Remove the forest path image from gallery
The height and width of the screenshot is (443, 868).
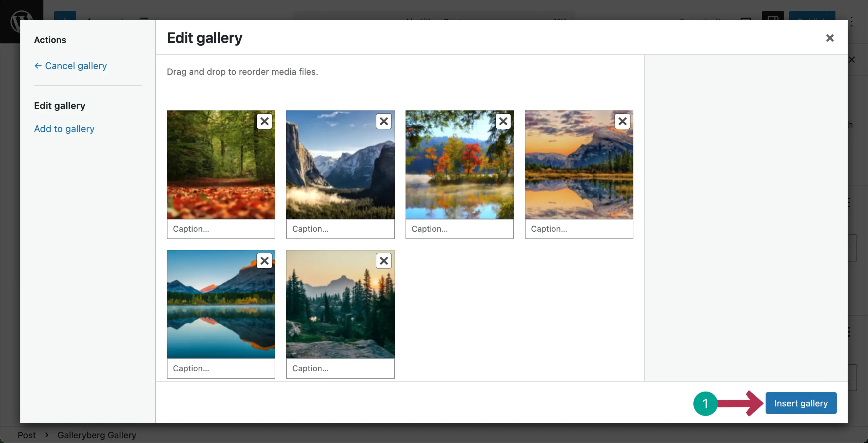[264, 121]
